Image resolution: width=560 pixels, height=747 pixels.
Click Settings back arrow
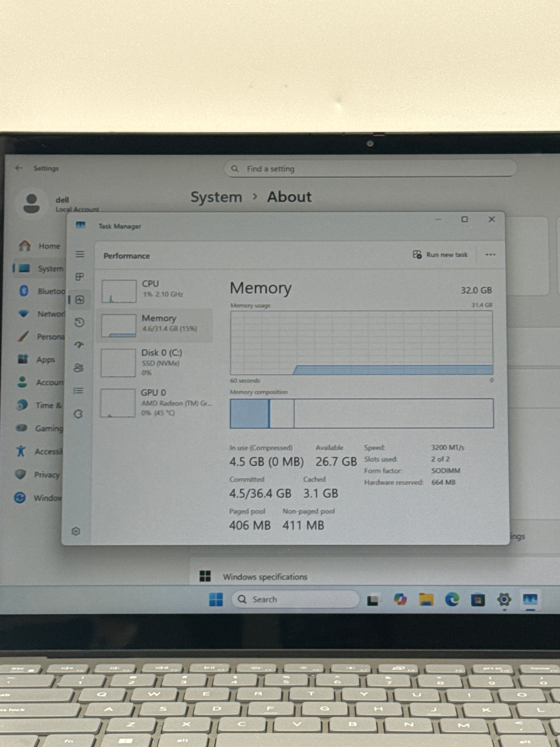19,168
